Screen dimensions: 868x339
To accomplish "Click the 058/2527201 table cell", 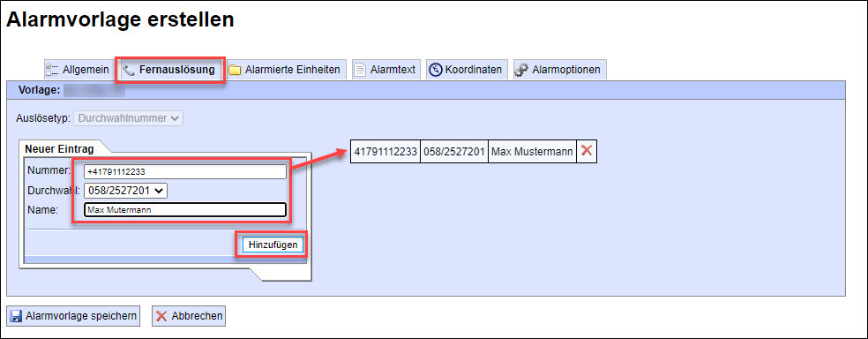I will tap(454, 151).
